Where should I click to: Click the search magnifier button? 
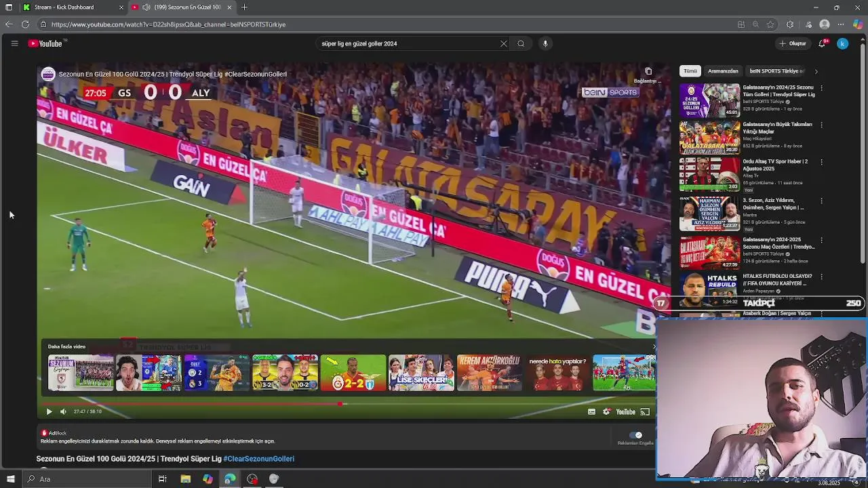point(521,43)
